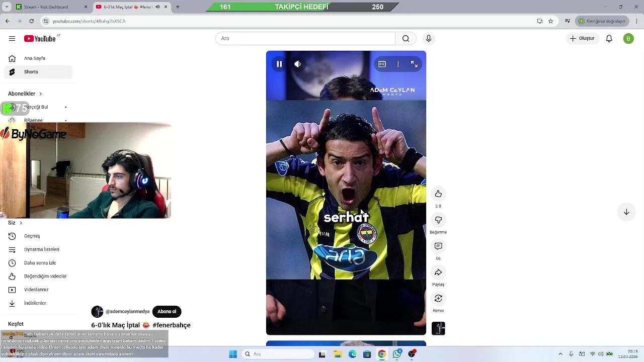
Task: Open OBS Studio from taskbar
Action: point(412,354)
